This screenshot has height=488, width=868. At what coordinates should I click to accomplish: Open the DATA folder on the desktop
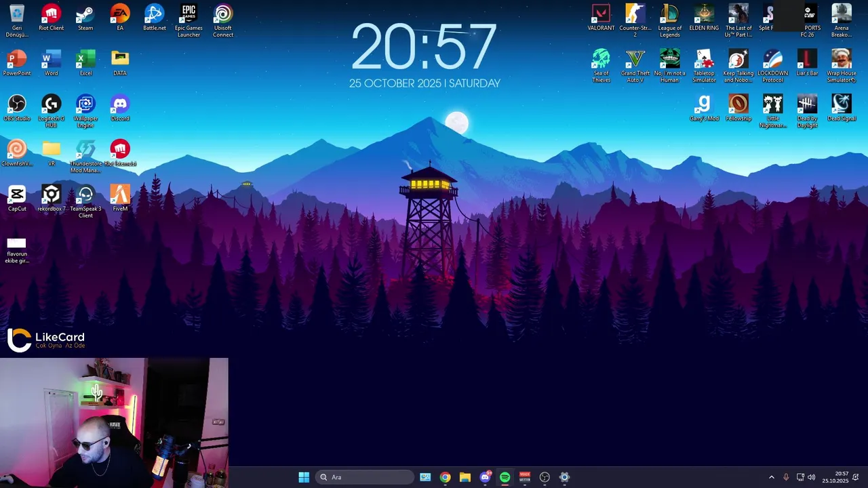coord(120,63)
